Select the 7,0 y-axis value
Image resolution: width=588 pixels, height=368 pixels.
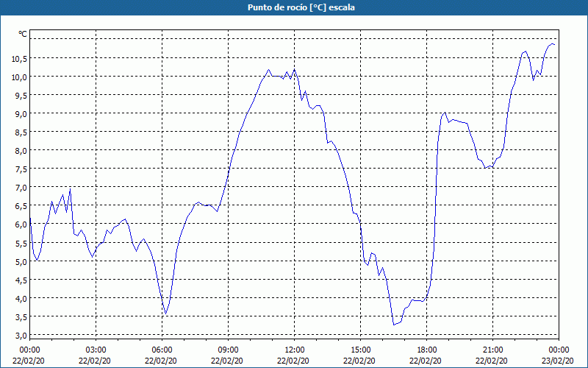(21, 188)
